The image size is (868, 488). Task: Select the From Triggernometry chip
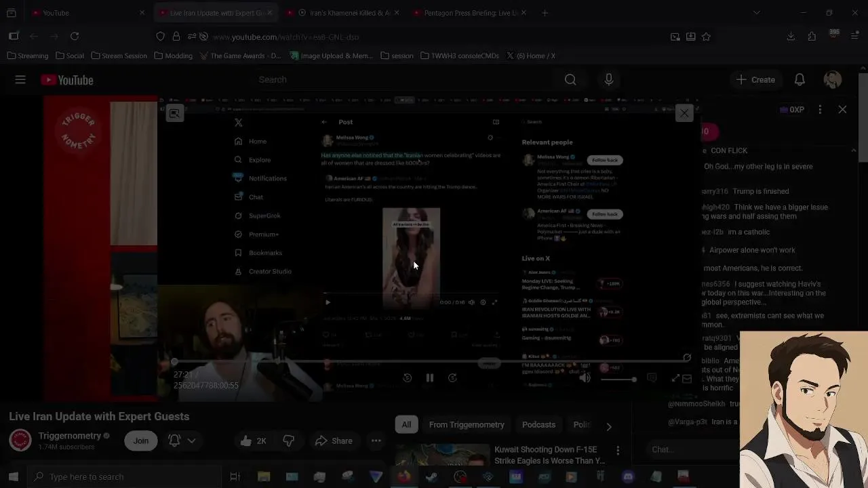pyautogui.click(x=467, y=425)
